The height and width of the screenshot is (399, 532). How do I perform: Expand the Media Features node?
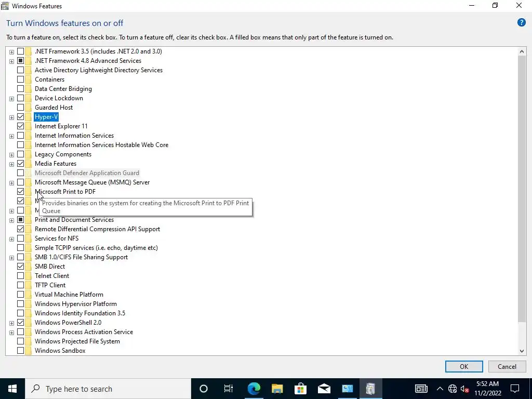click(x=11, y=164)
